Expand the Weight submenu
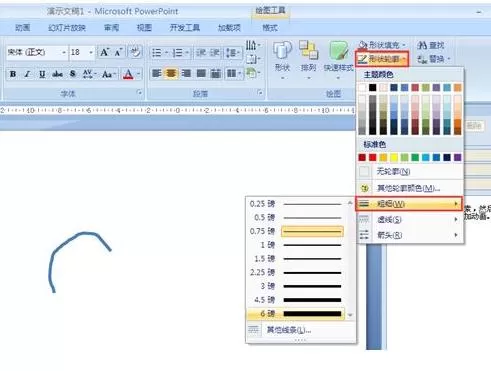 (409, 204)
